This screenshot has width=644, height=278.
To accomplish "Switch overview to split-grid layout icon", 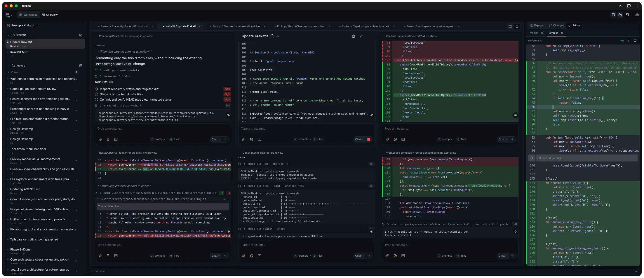I will (517, 26).
